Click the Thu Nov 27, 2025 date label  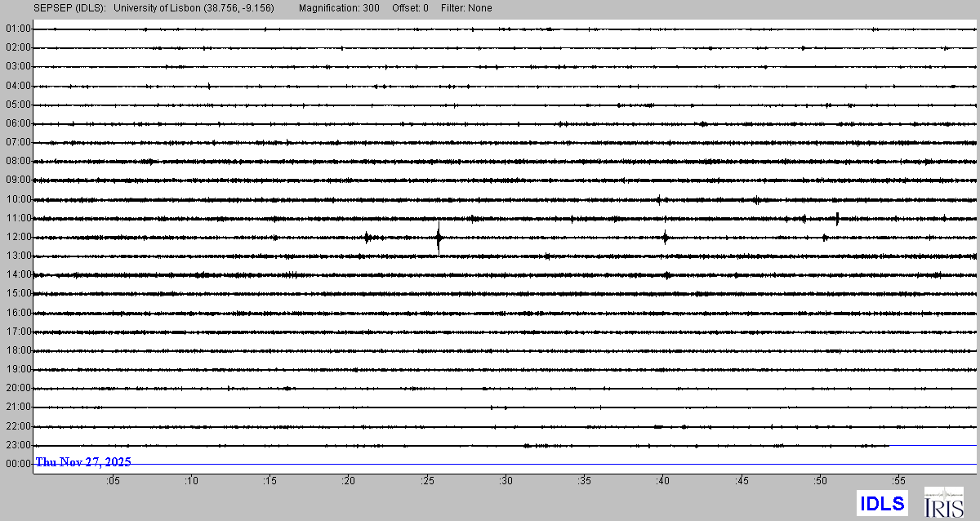pyautogui.click(x=82, y=462)
